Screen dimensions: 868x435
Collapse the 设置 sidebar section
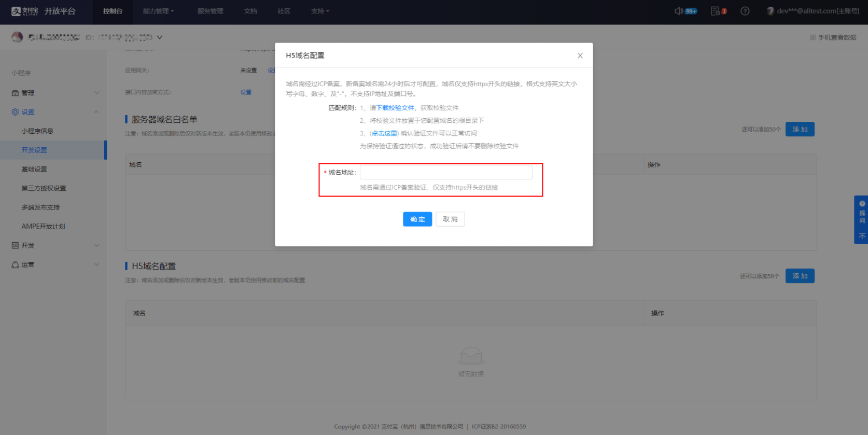(x=96, y=112)
